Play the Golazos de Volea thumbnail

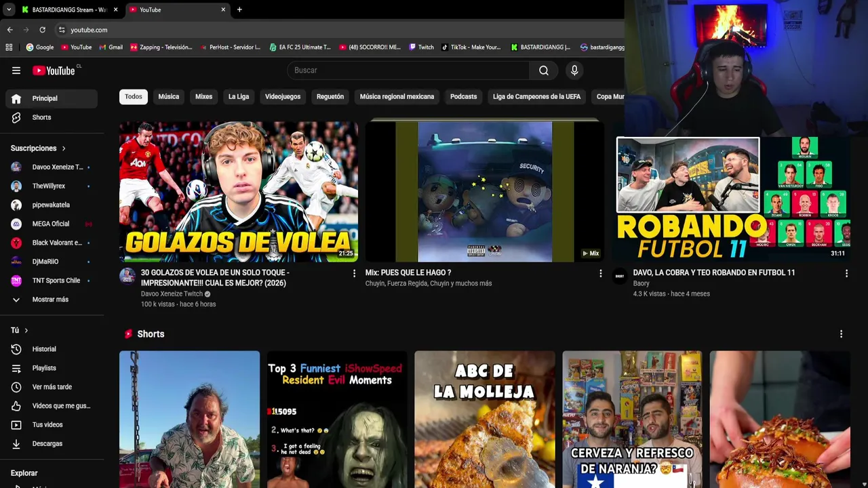[239, 192]
